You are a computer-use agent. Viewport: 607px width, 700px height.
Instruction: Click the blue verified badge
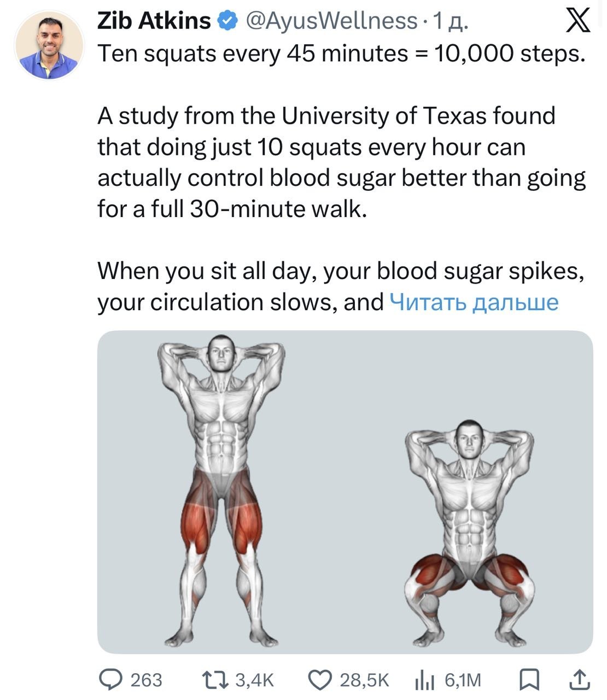tap(227, 21)
